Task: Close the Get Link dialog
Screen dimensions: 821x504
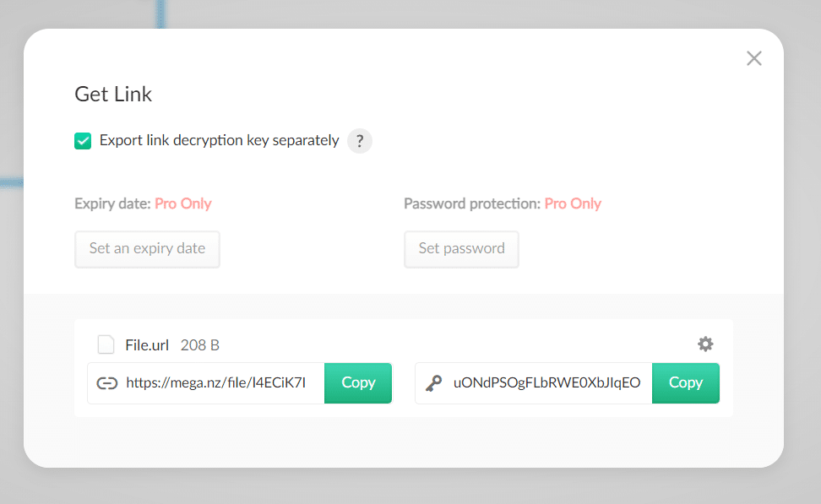Action: pos(754,58)
